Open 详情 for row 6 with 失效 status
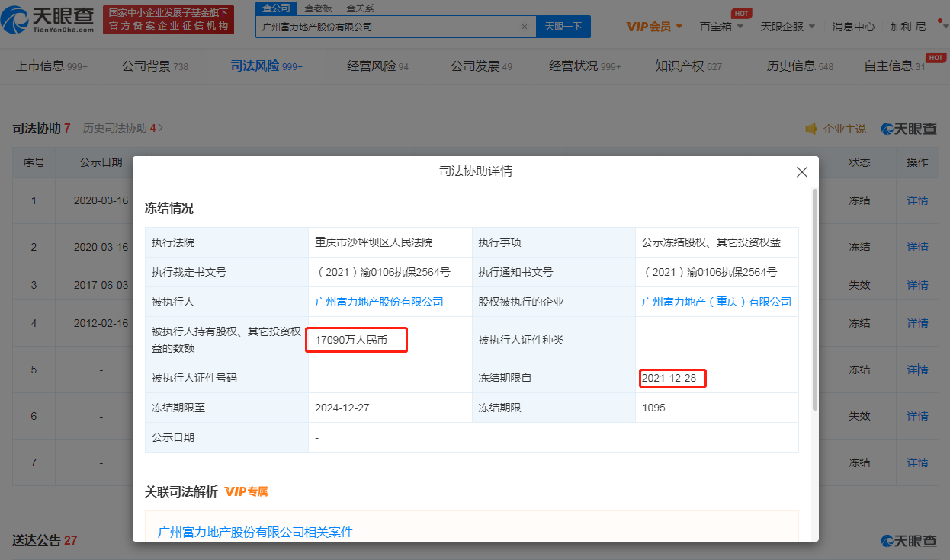950x560 pixels. [917, 416]
